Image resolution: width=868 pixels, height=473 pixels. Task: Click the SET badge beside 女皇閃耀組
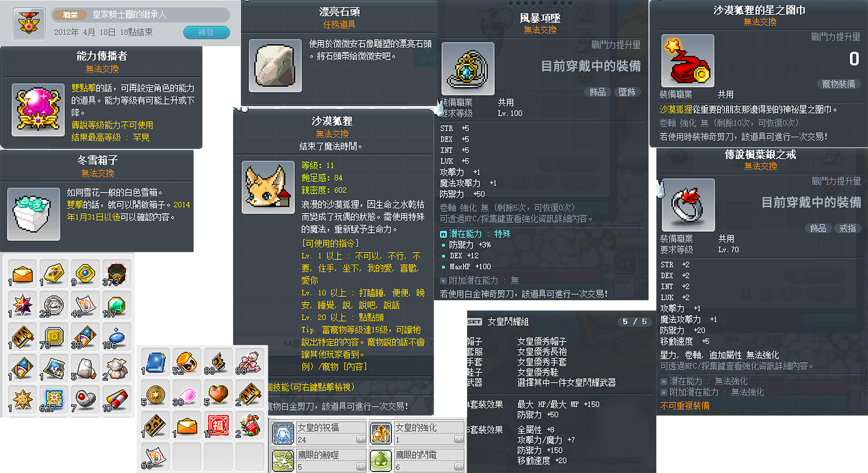point(474,322)
